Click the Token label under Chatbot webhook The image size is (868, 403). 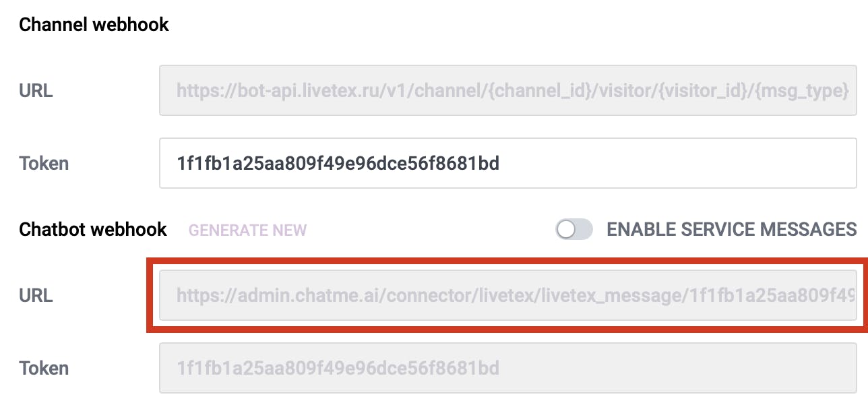click(x=44, y=368)
